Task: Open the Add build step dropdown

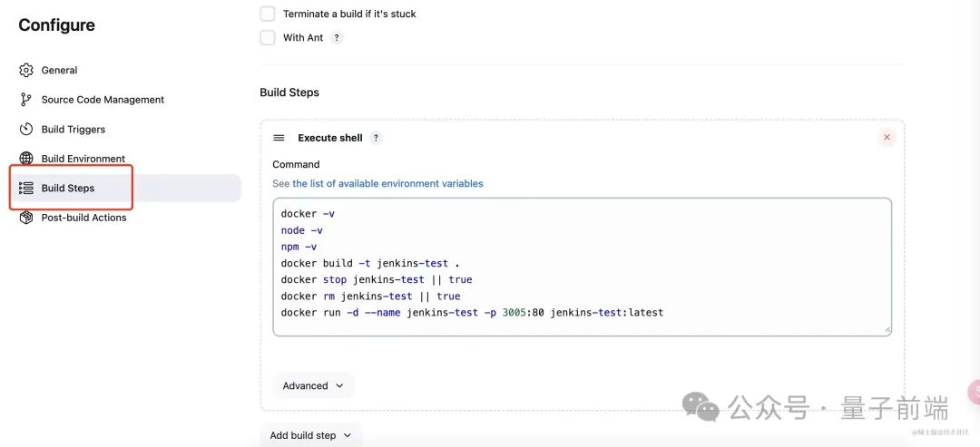Action: 311,435
